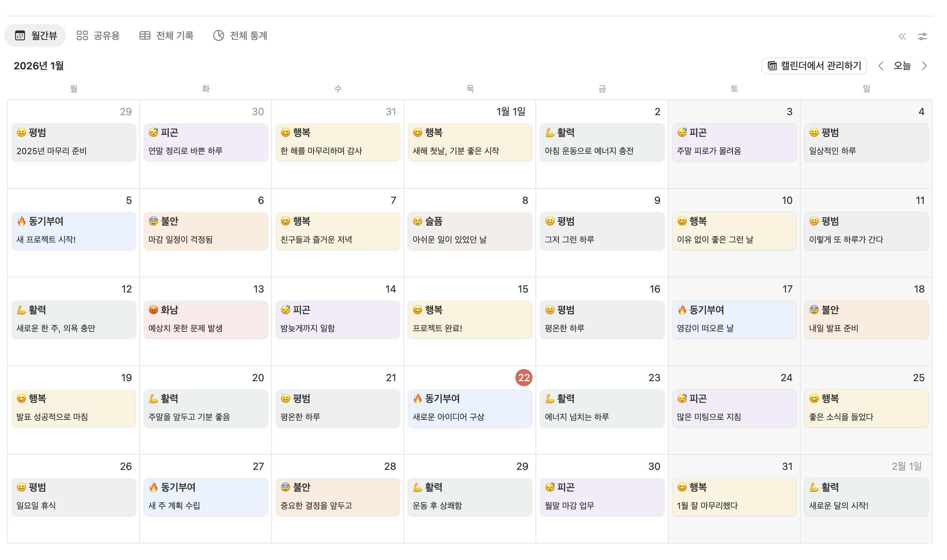Click the gallery grid icon beside 공유용
Screen dimensions: 947x560
click(x=82, y=35)
